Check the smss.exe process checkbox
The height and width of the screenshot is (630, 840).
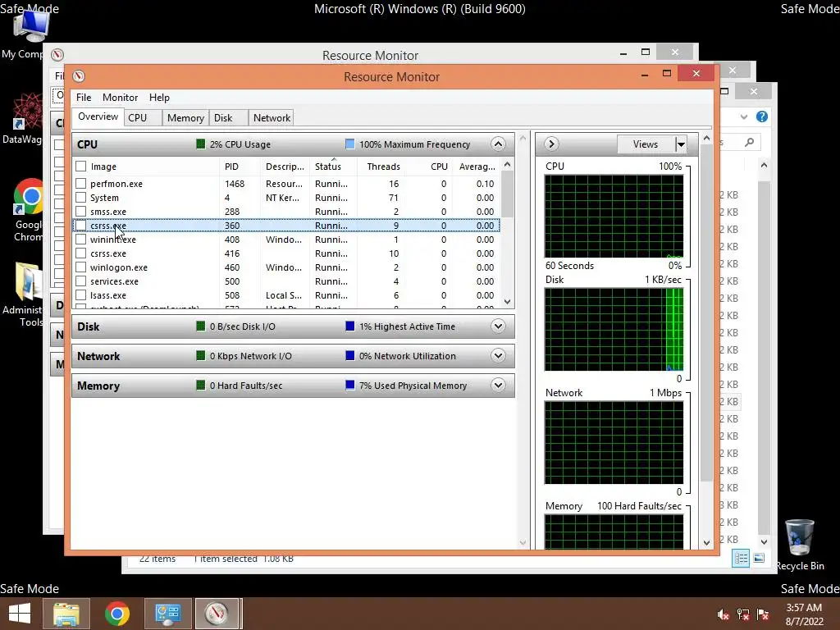click(81, 212)
